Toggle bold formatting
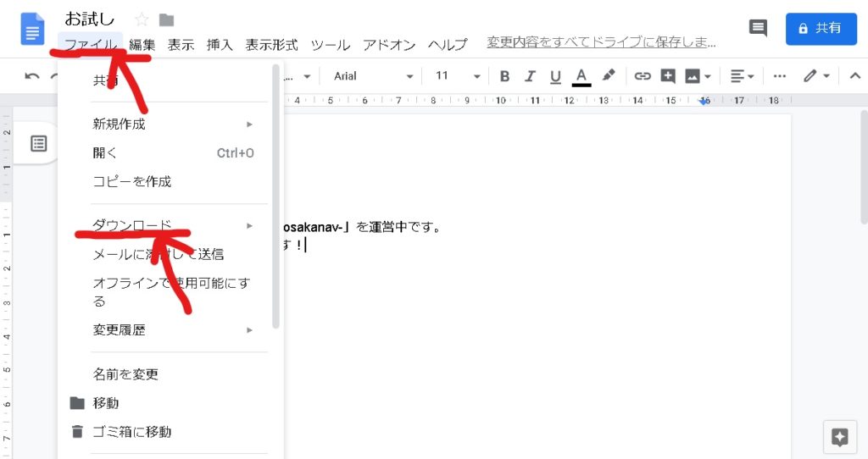The image size is (868, 459). [504, 76]
